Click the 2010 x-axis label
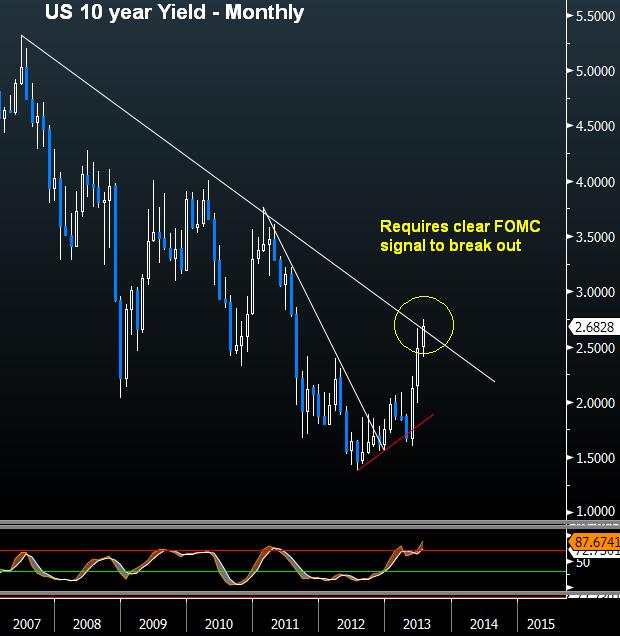This screenshot has height=636, width=620. pos(219,624)
